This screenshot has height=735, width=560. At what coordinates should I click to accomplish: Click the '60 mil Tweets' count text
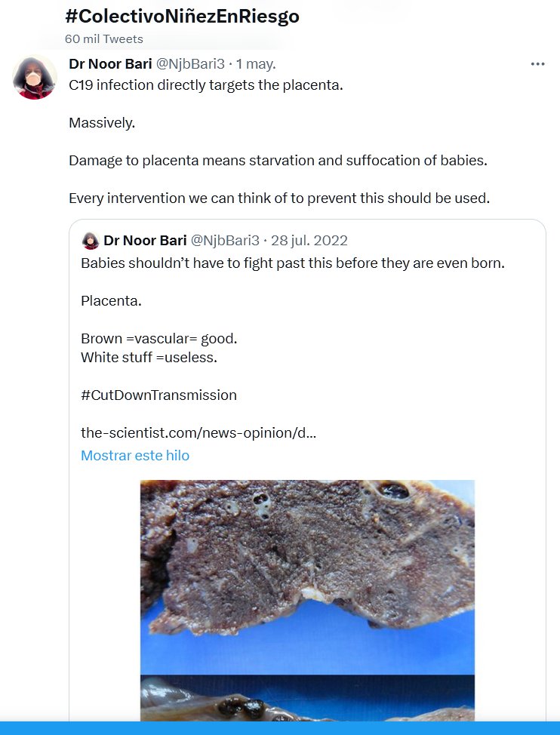(x=103, y=39)
